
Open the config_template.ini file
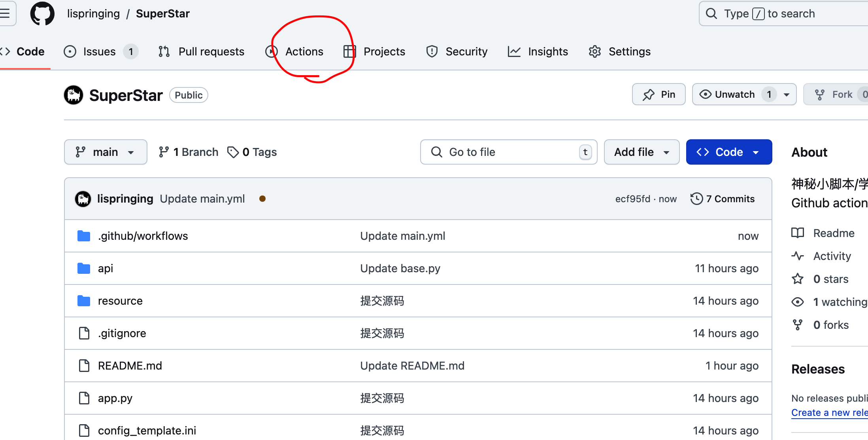coord(147,431)
